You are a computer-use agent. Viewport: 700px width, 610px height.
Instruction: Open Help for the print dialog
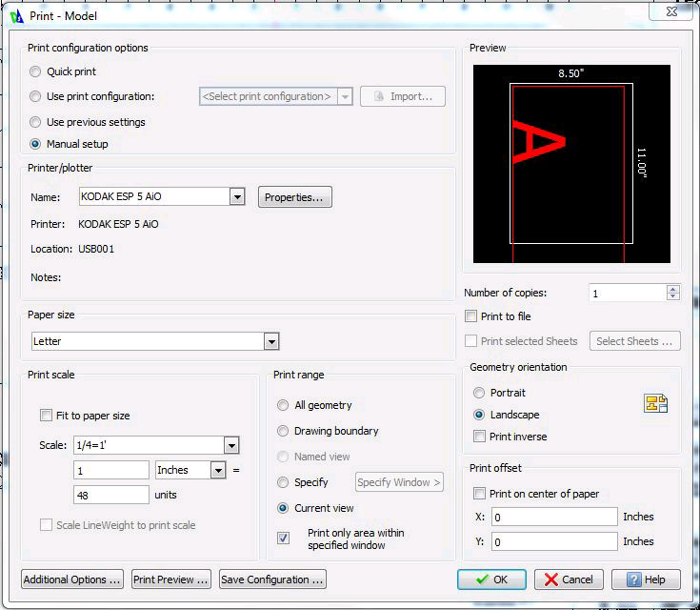tap(646, 579)
